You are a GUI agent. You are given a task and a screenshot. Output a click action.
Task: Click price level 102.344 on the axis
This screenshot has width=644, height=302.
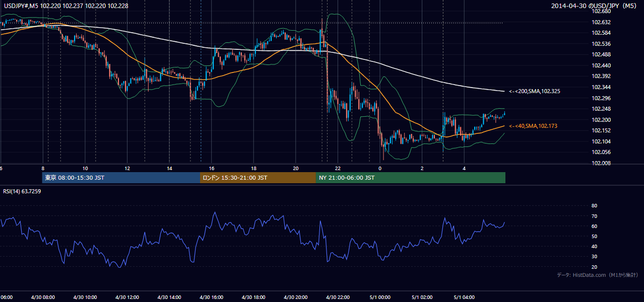(x=601, y=87)
